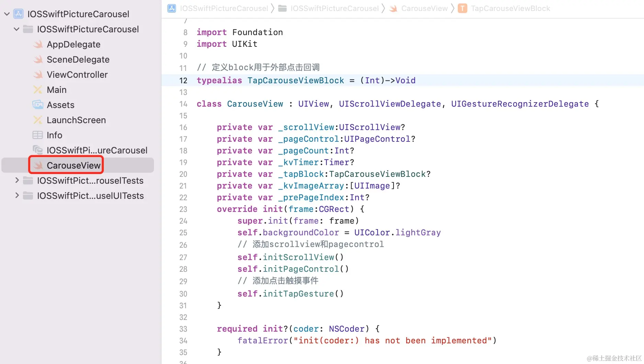Viewport: 644px width, 364px height.
Task: Click the _scrollView property name
Action: tap(306, 127)
